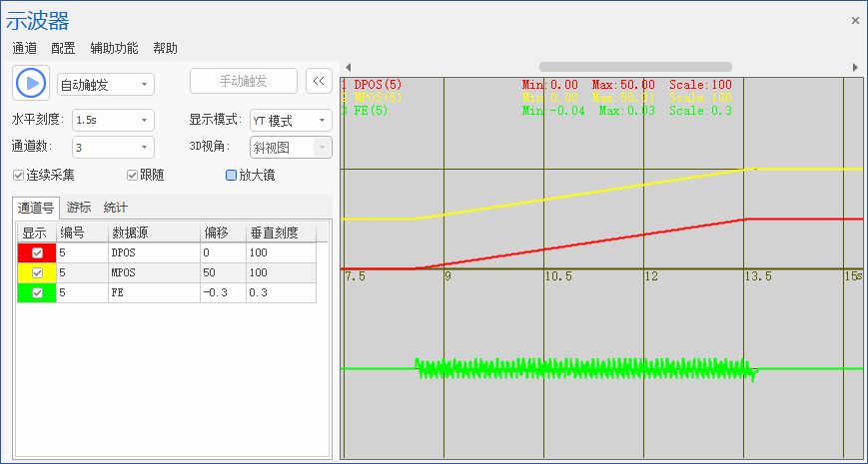Screen dimensions: 868x464
Task: Click offset value 0 in DPOS row
Action: coord(223,252)
